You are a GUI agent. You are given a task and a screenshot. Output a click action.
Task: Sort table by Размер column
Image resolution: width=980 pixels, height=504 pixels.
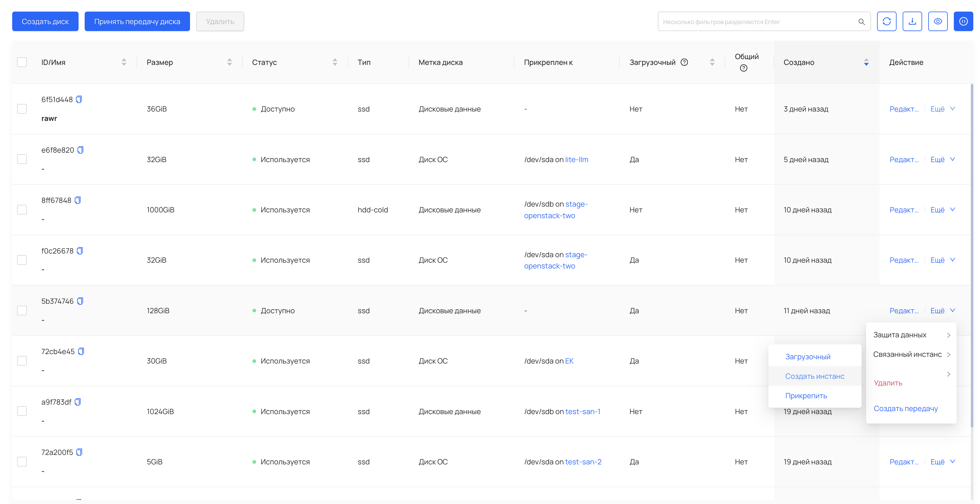(x=229, y=62)
